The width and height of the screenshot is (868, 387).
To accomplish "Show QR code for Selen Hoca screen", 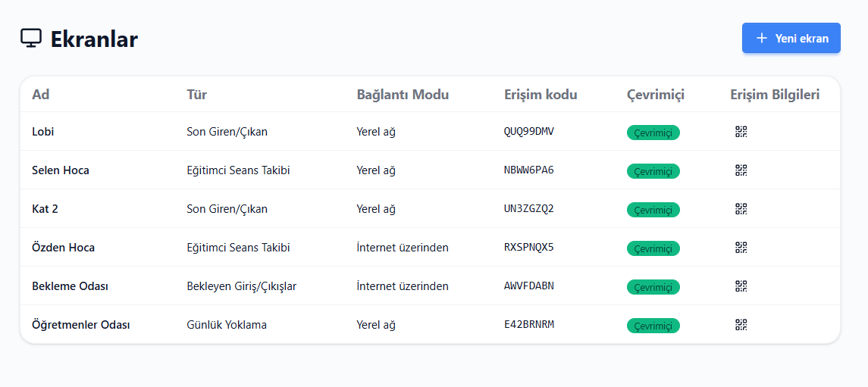I will (x=741, y=170).
